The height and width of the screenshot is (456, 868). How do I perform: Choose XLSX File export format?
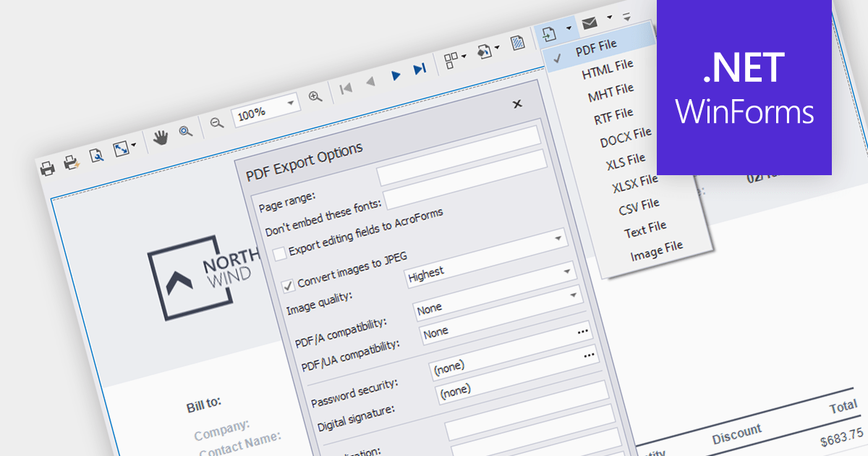coord(635,183)
